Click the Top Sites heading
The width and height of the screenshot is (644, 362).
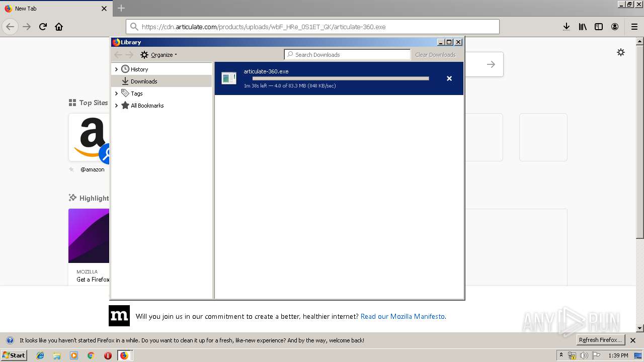(x=89, y=103)
